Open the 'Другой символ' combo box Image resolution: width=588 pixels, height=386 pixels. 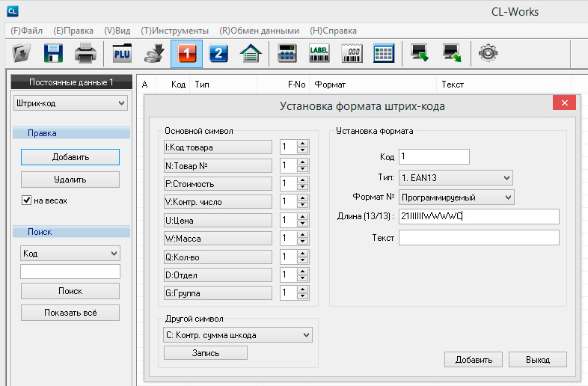click(x=238, y=335)
